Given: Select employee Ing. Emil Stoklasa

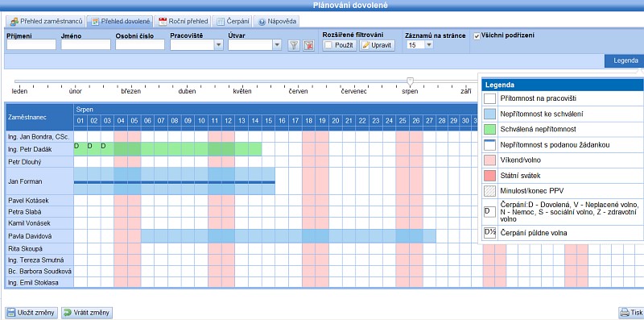Looking at the screenshot, I should point(39,282).
